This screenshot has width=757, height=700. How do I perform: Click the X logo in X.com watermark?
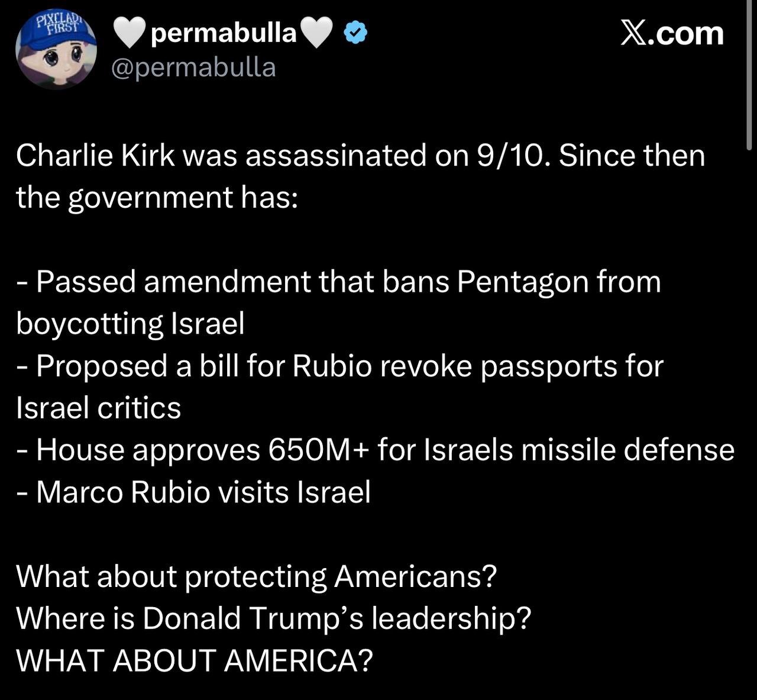[x=635, y=34]
